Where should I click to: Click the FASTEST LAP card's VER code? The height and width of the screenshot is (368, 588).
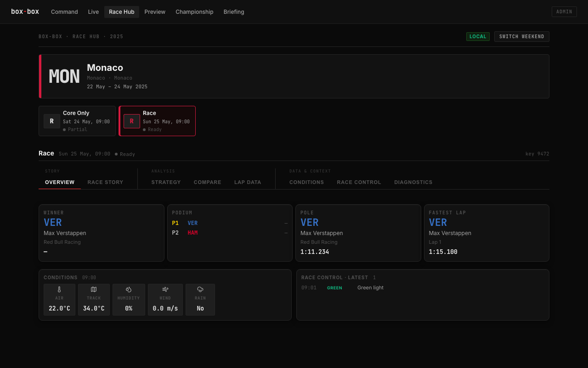(438, 223)
